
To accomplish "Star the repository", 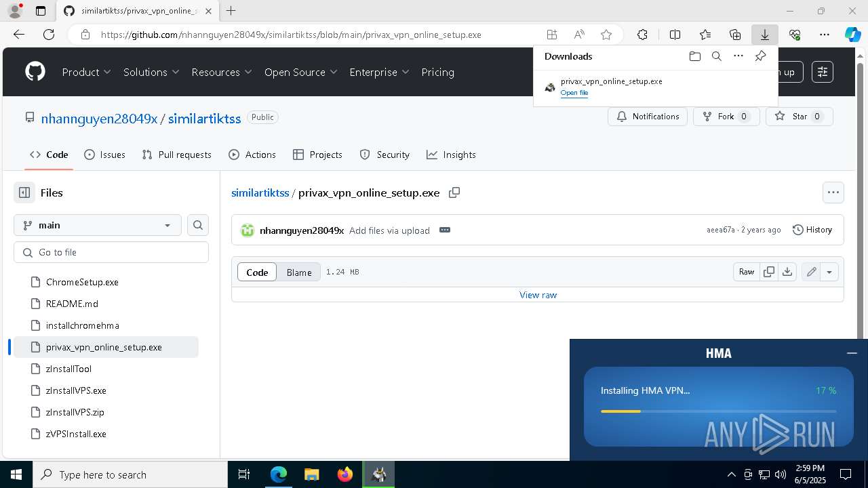I will [x=800, y=117].
